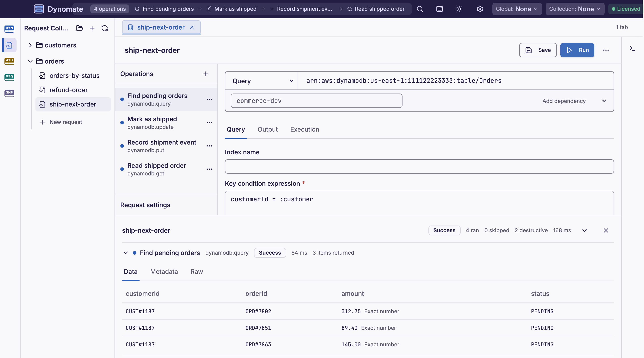Open the orders-by-status request
Viewport: 644px width, 358px height.
(73, 76)
